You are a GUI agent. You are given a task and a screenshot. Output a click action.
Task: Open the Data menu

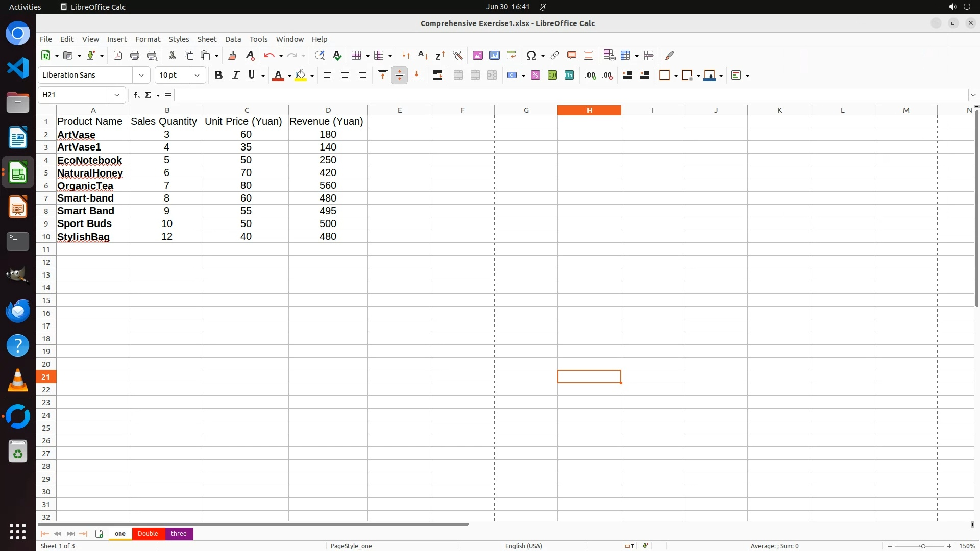click(233, 39)
